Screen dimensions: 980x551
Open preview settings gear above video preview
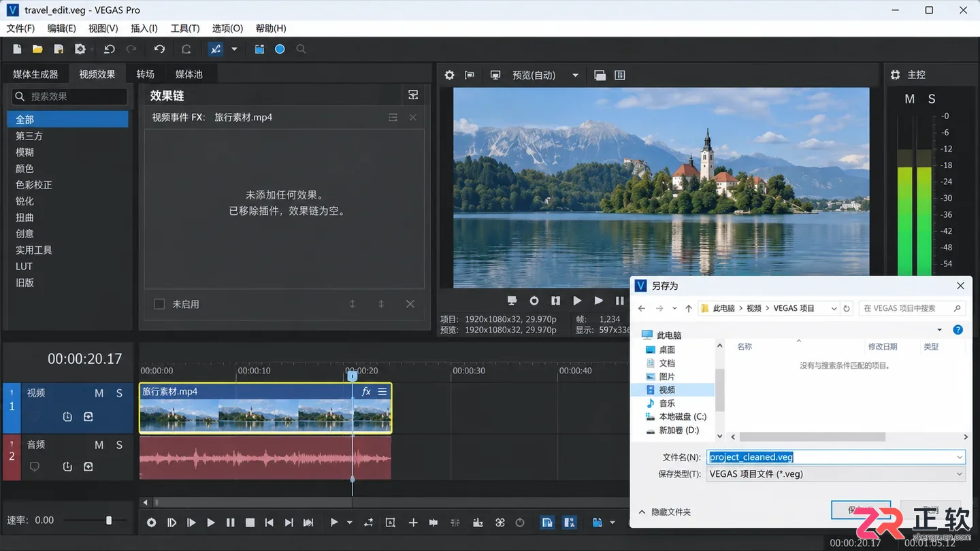coord(449,75)
